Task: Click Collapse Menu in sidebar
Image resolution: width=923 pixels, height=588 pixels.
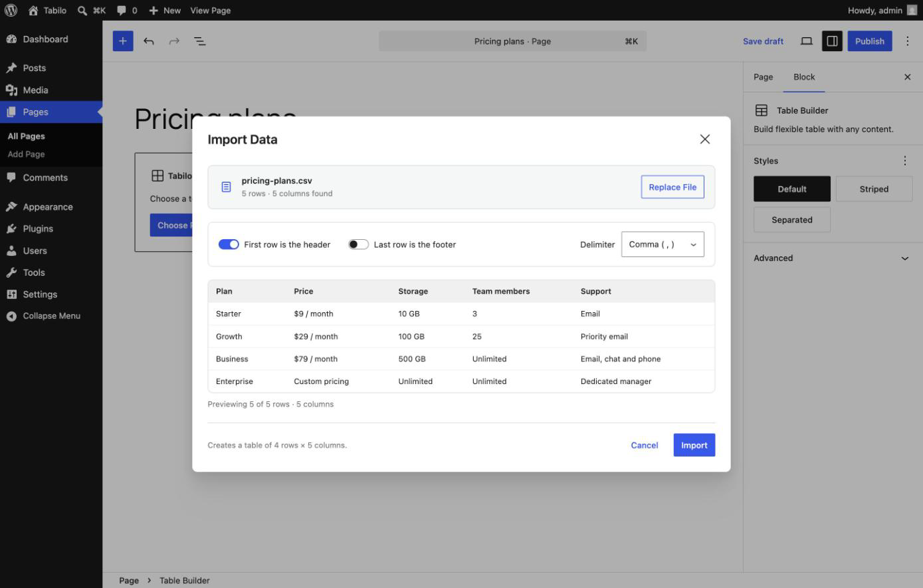Action: (51, 316)
